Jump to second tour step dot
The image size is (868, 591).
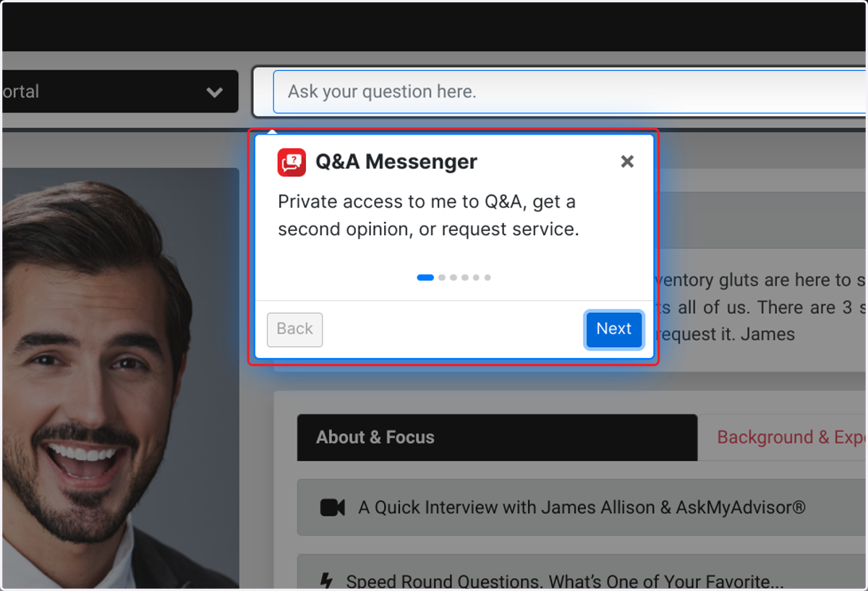click(x=442, y=277)
